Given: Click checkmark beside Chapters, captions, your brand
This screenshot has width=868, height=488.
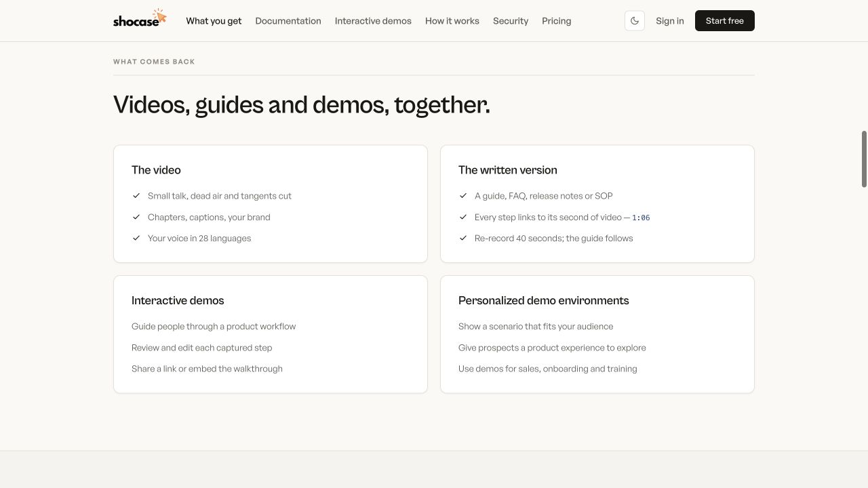Looking at the screenshot, I should click(136, 217).
